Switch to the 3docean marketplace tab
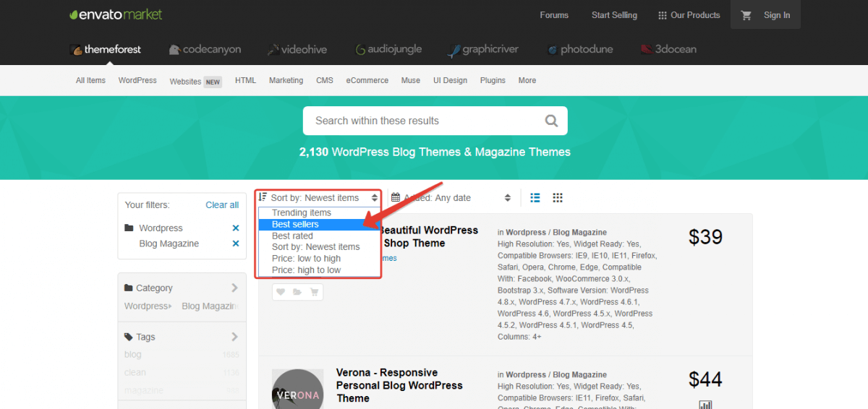Screen dimensions: 868x409 [x=668, y=49]
